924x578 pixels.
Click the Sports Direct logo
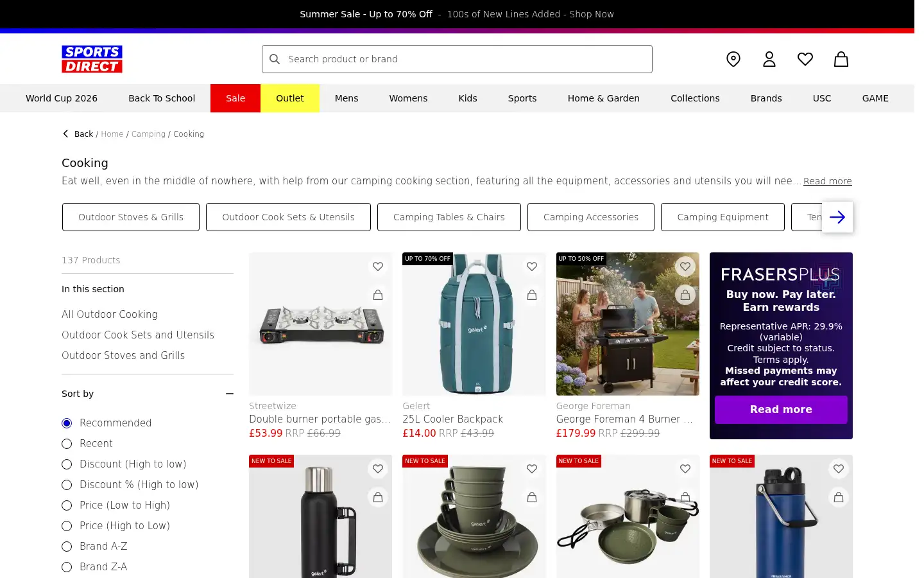point(92,59)
